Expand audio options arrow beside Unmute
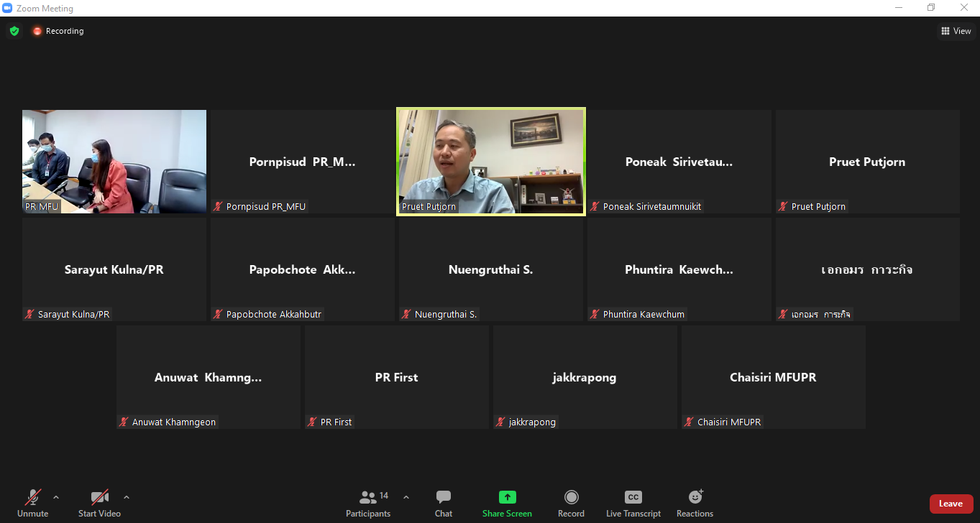Image resolution: width=980 pixels, height=523 pixels. point(56,497)
